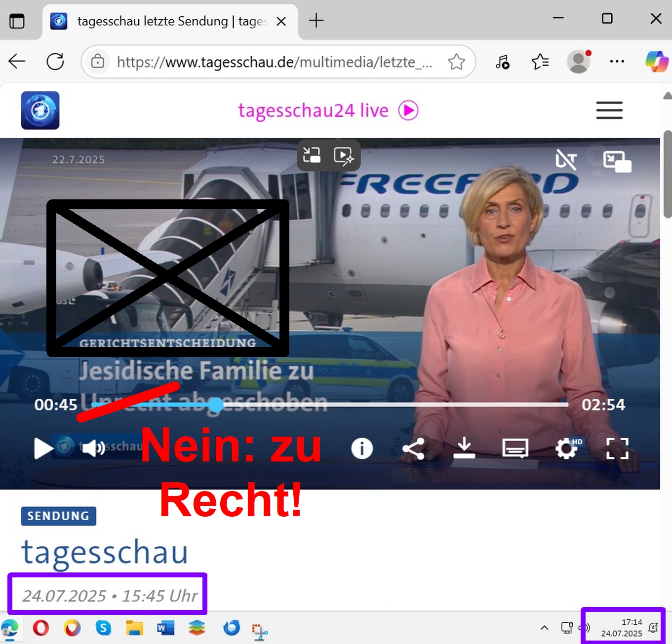Play the tagesschau video

click(43, 449)
